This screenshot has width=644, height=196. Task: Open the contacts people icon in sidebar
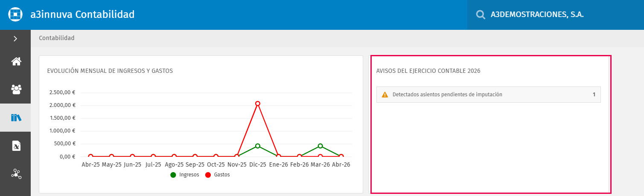click(16, 89)
